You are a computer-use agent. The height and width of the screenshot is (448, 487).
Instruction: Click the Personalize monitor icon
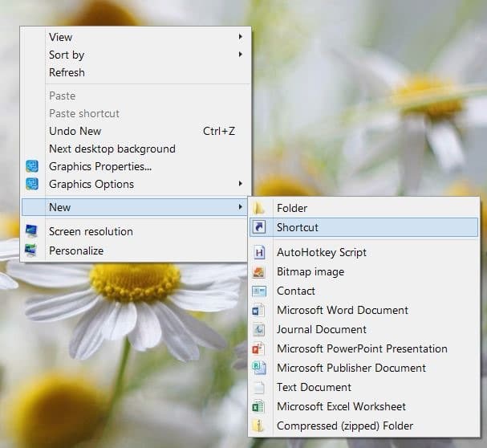(x=31, y=250)
